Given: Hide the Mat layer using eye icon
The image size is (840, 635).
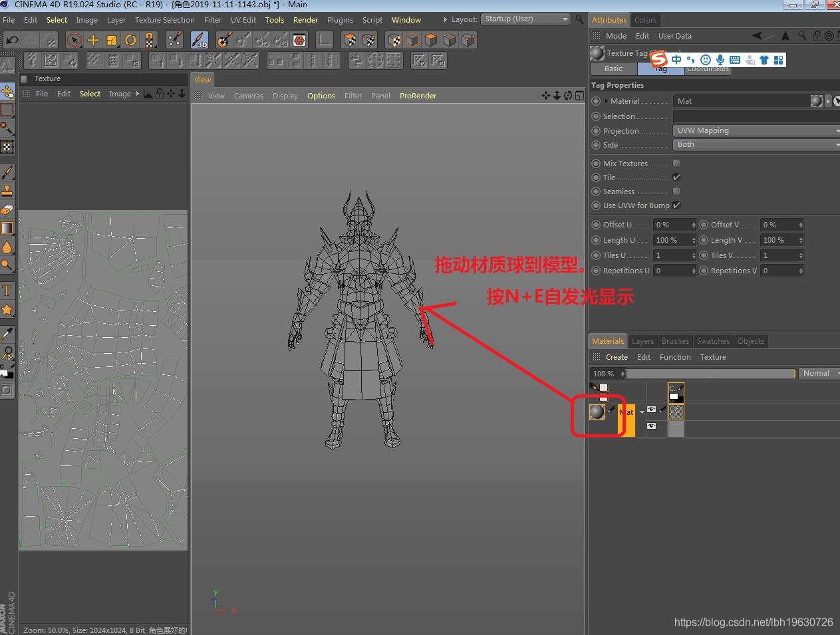Looking at the screenshot, I should 652,410.
